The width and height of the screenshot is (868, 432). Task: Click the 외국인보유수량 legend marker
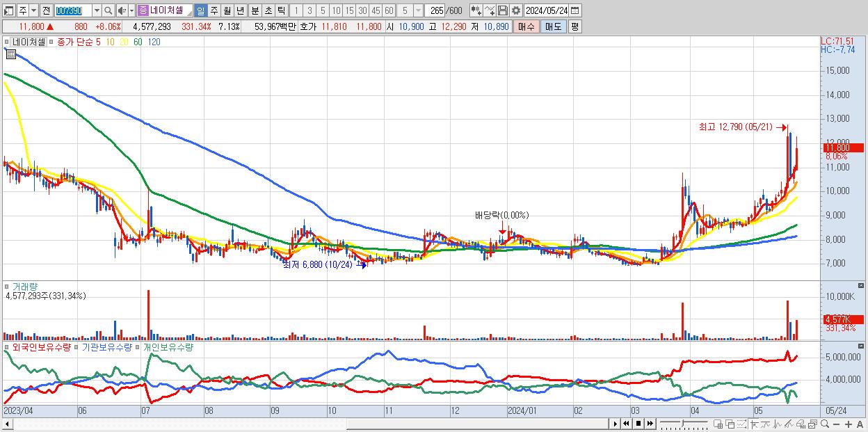point(8,346)
